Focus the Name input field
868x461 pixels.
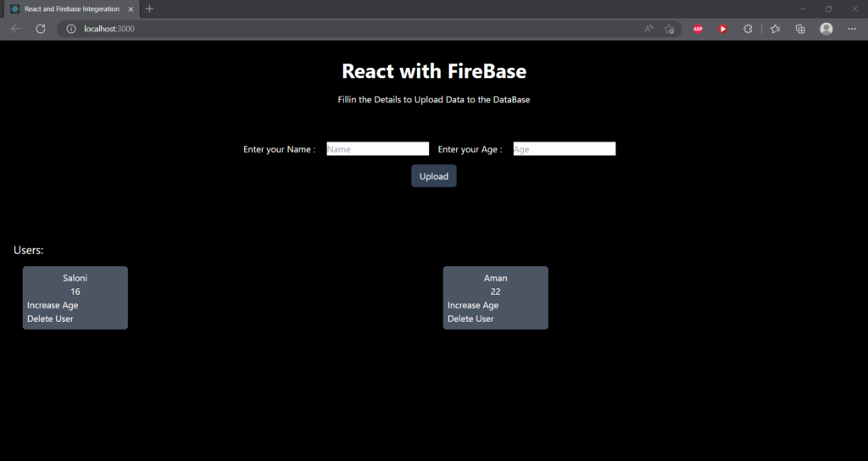click(377, 149)
